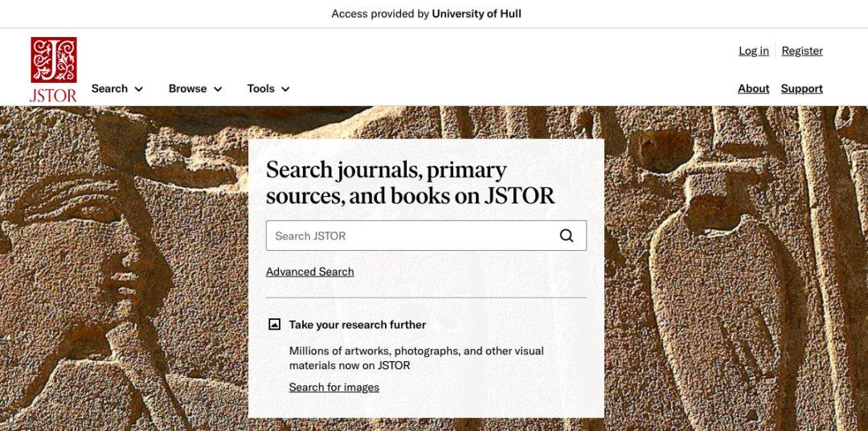Click the JSTOR logo
Viewport: 868px width, 431px height.
[x=54, y=70]
